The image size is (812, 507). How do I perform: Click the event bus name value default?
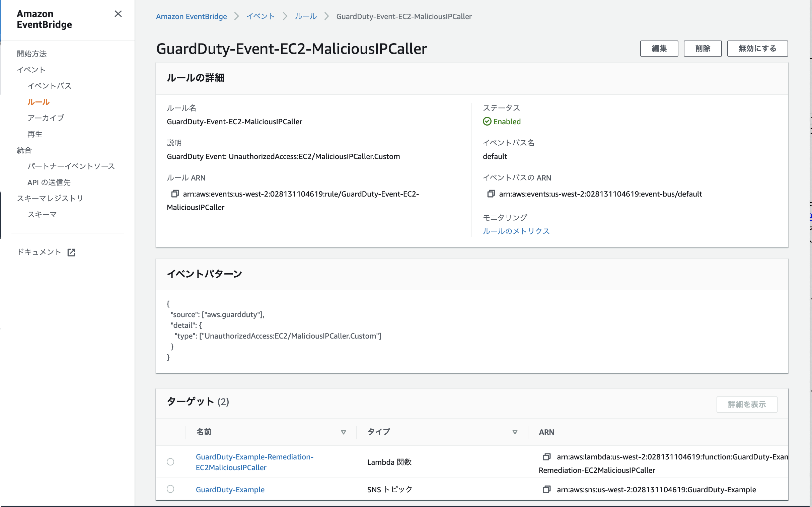tap(495, 156)
